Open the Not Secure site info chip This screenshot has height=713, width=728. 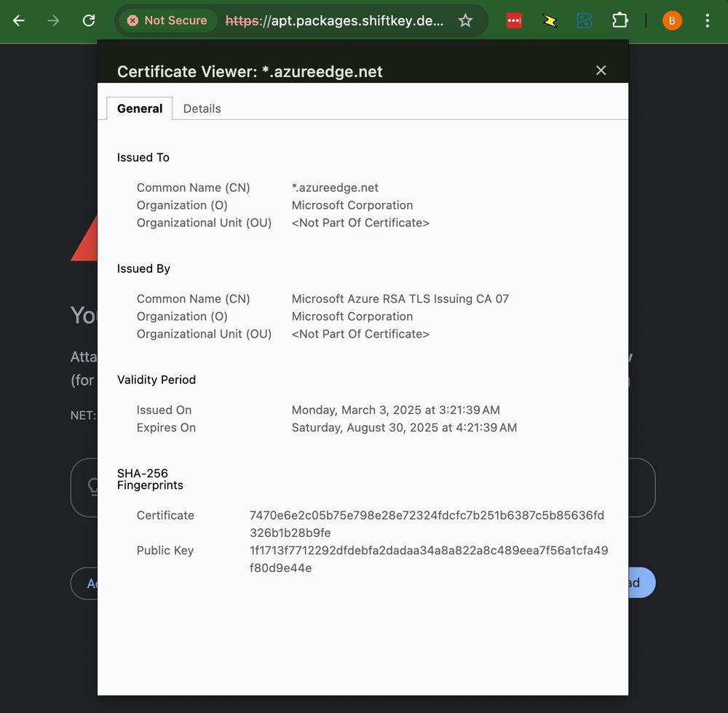167,20
